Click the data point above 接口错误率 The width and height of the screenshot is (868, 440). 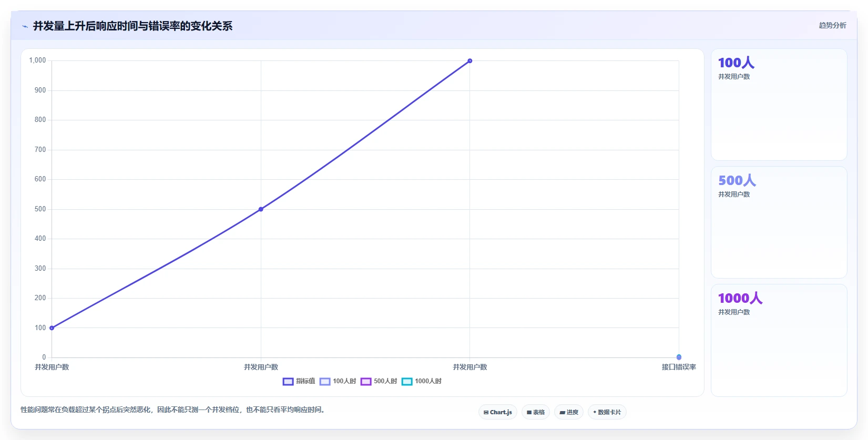(x=679, y=357)
